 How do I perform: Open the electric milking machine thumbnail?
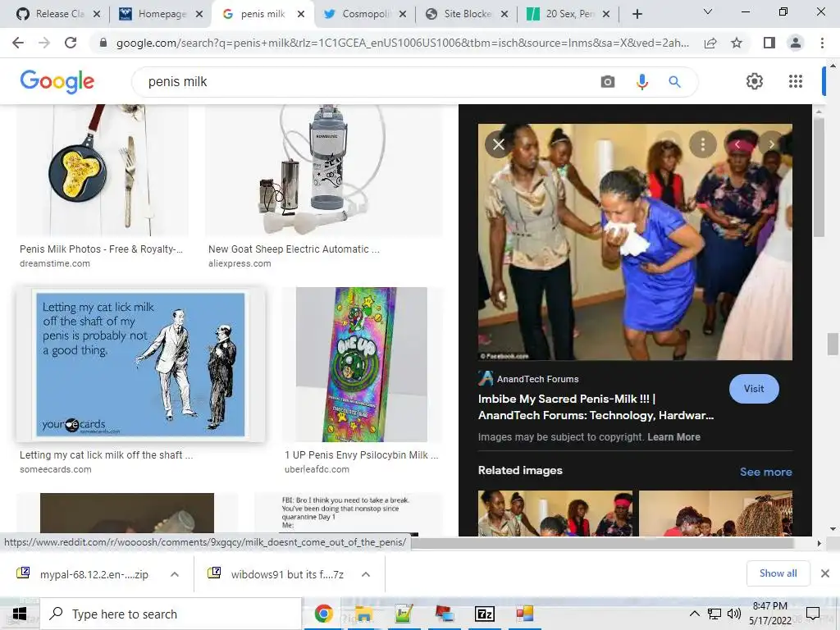(323, 171)
